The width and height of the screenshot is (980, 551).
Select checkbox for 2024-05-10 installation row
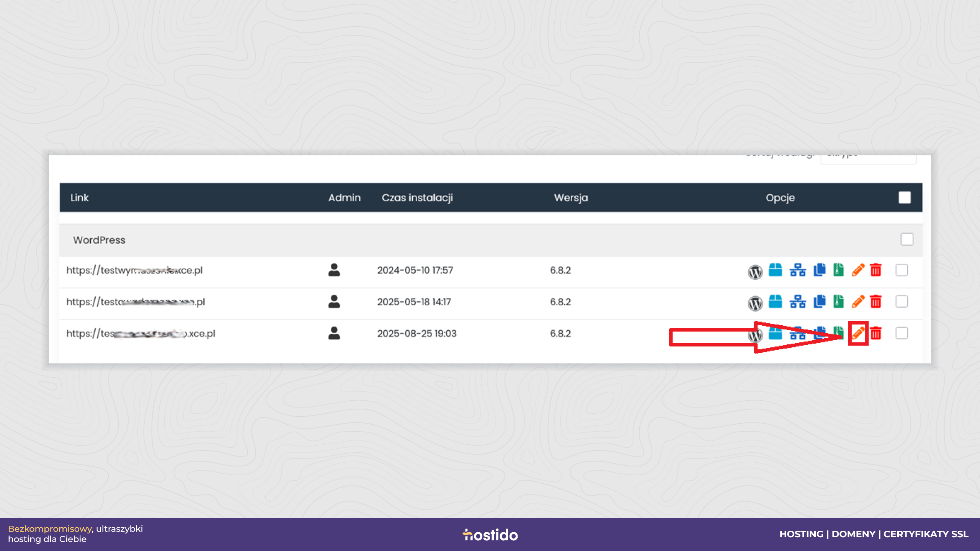coord(902,270)
